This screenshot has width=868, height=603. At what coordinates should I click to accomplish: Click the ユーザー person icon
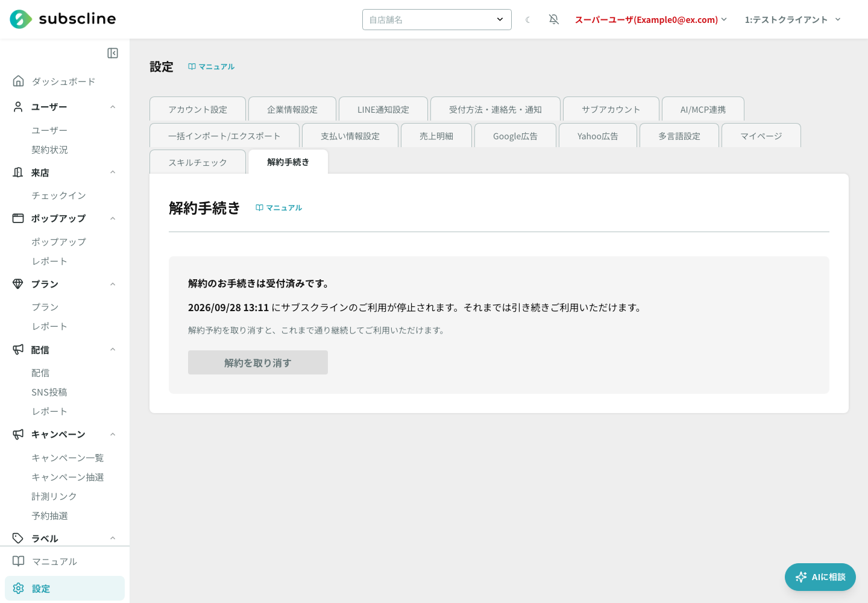[19, 107]
